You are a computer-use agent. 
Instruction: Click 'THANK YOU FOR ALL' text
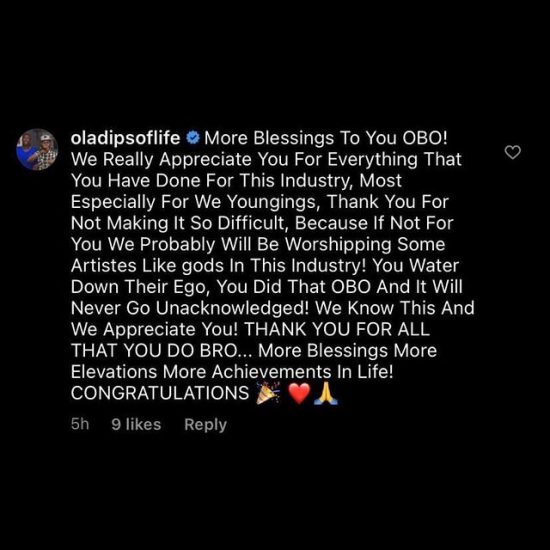point(337,329)
